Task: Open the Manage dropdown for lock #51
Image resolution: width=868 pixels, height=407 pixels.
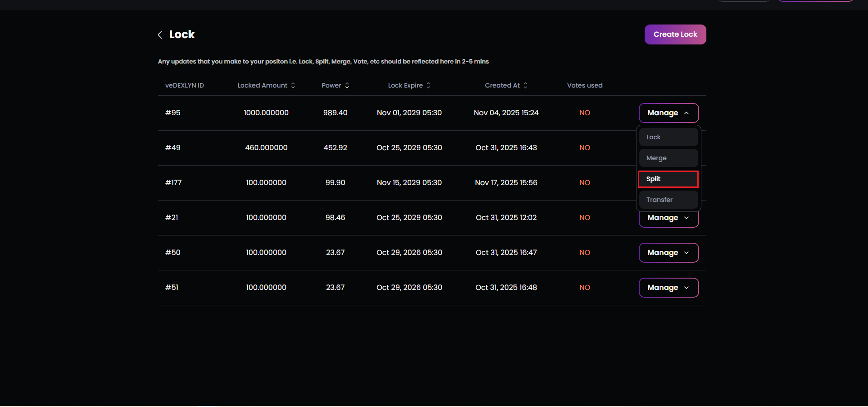Action: click(668, 288)
